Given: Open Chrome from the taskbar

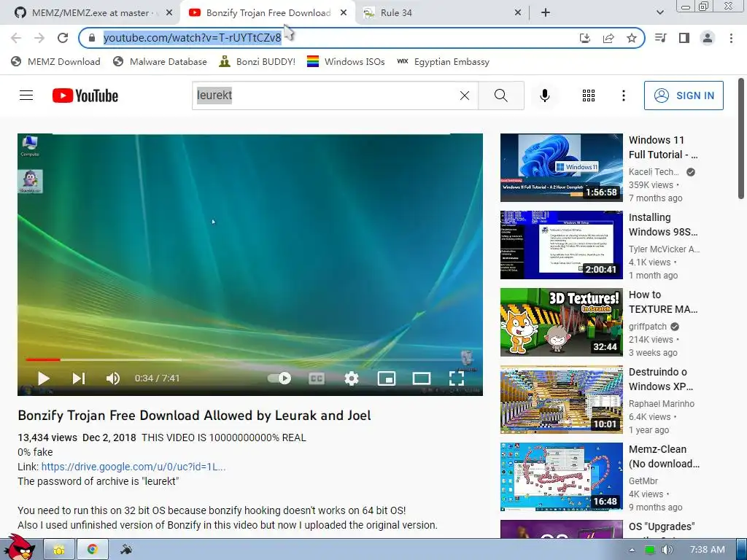Looking at the screenshot, I should [93, 550].
